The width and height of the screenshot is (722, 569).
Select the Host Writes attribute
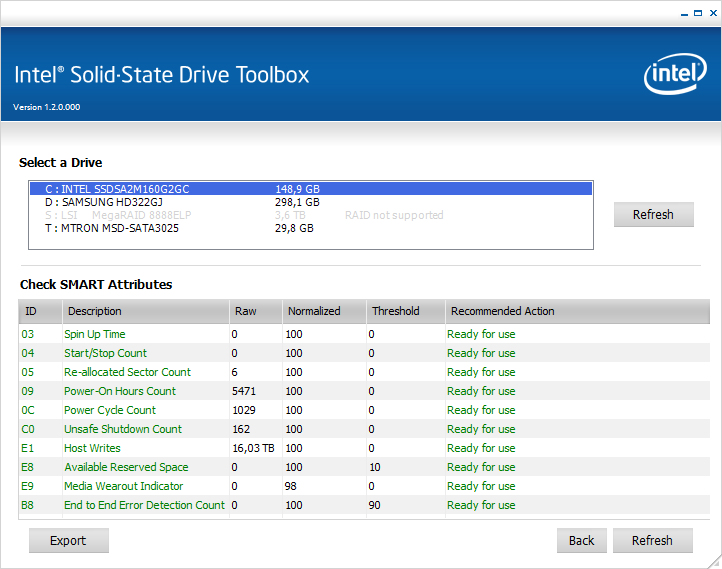364,448
